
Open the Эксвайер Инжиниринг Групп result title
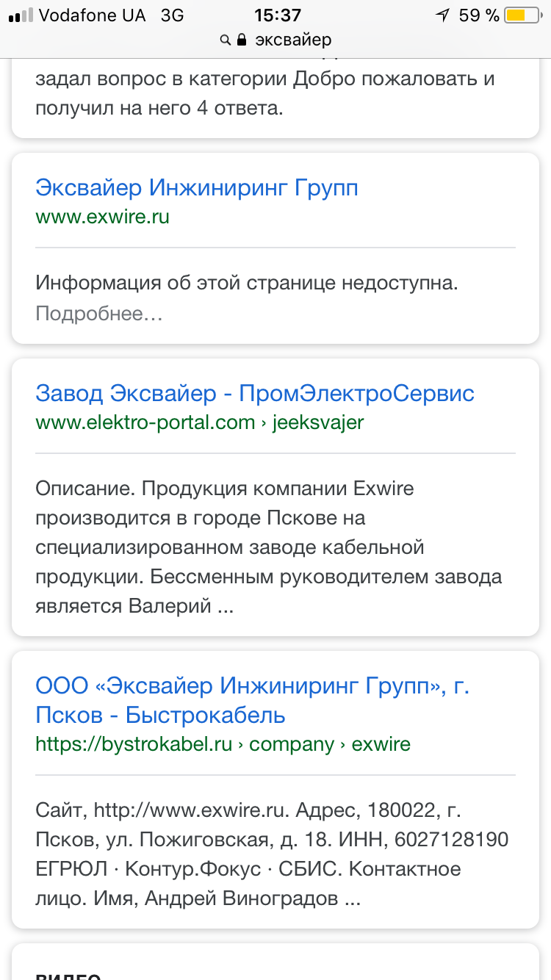[197, 188]
